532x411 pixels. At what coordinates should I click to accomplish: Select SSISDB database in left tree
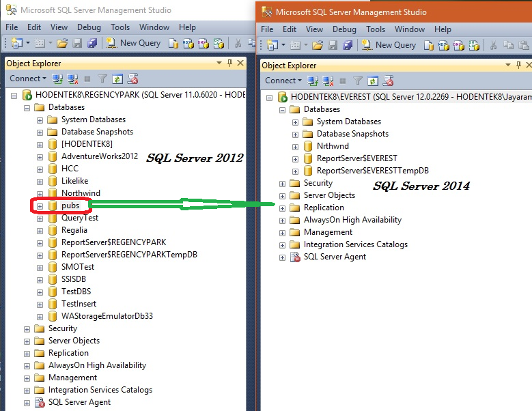[74, 279]
